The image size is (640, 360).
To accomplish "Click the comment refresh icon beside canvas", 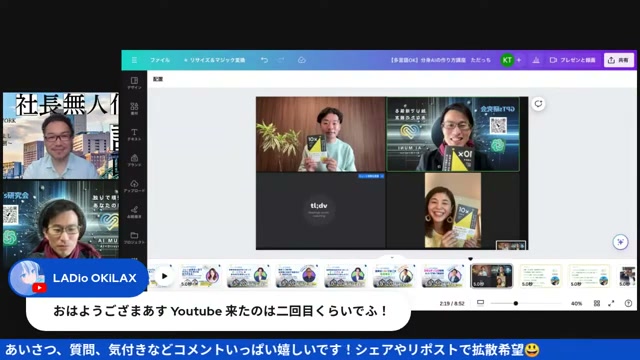I will (x=538, y=104).
